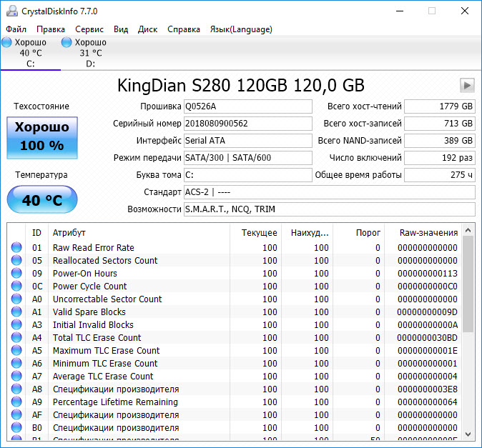Select disk C: tab at 40 °C
Screen dimensions: 482x448
click(31, 53)
